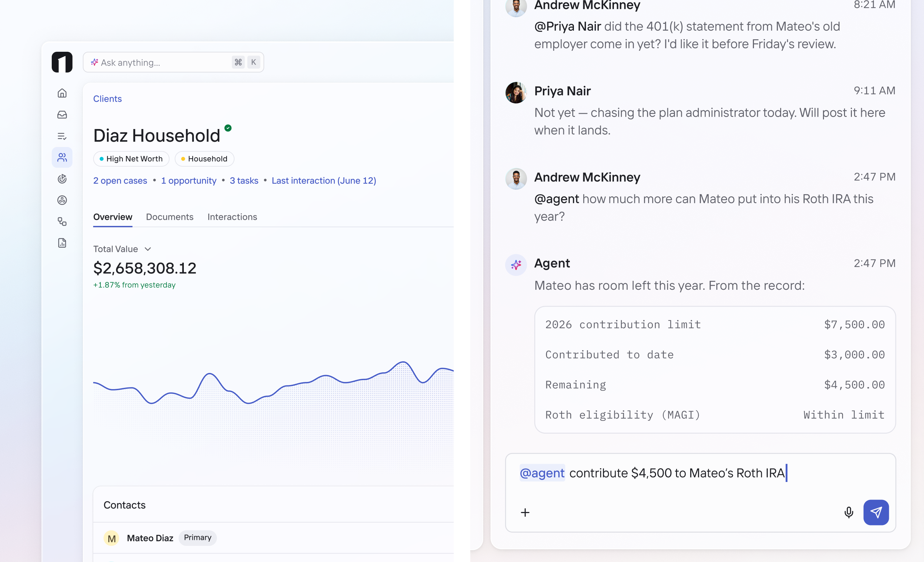Click Andrew McKinney's avatar at 2:47 PM
This screenshot has height=562, width=924.
[x=516, y=179]
